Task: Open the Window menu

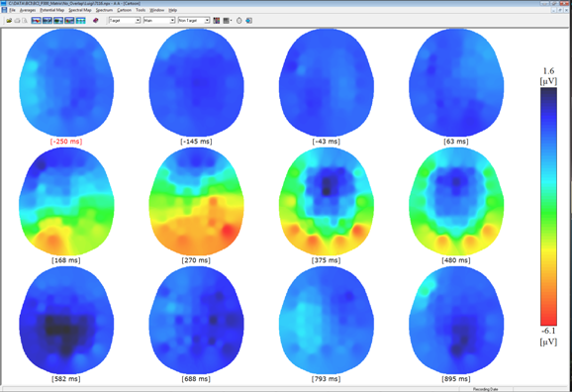Action: coord(157,10)
